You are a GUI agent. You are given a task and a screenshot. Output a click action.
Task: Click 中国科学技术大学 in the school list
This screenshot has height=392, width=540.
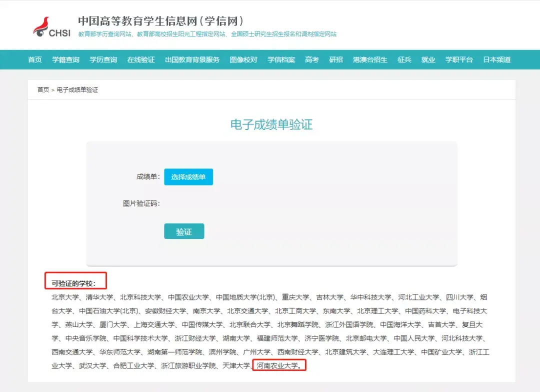click(x=140, y=338)
